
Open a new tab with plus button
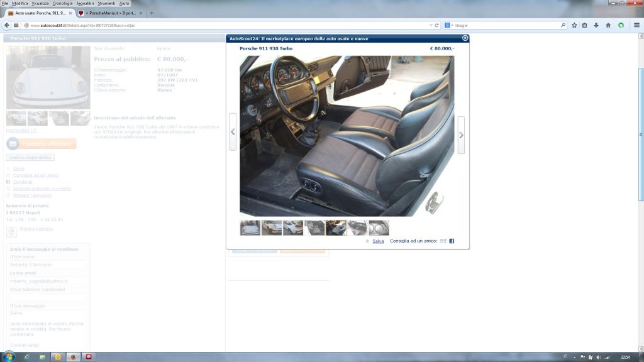152,13
